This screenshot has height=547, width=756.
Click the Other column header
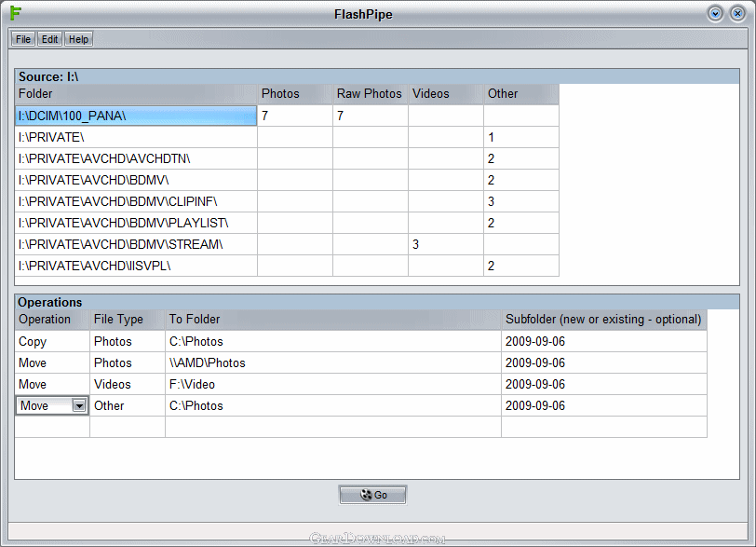[521, 94]
